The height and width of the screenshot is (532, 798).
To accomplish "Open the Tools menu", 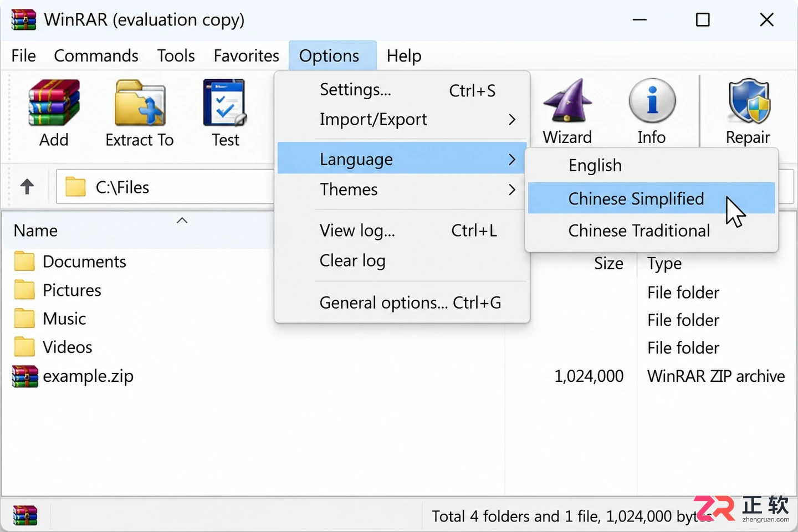I will pyautogui.click(x=176, y=55).
